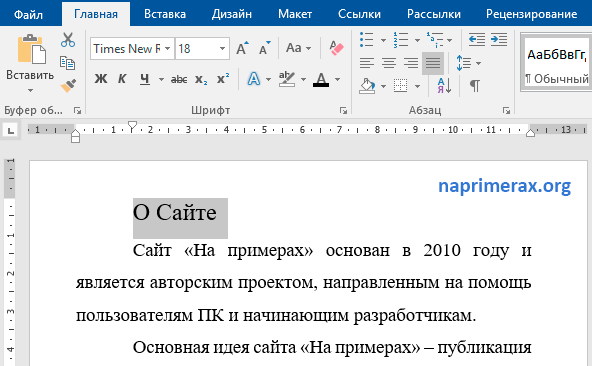The width and height of the screenshot is (592, 366).
Task: Click the line spacing icon
Action: (464, 63)
